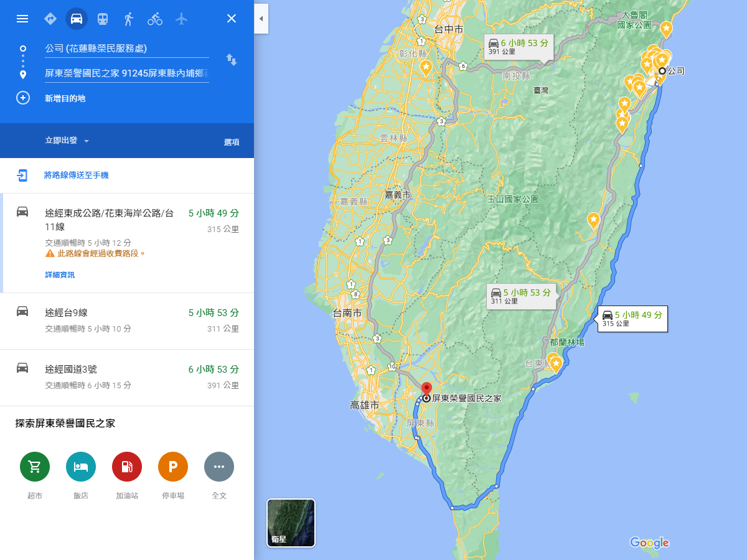Screen dimensions: 747x560
Task: Click destination field 屏東榮譽國民之家
Action: tap(127, 73)
